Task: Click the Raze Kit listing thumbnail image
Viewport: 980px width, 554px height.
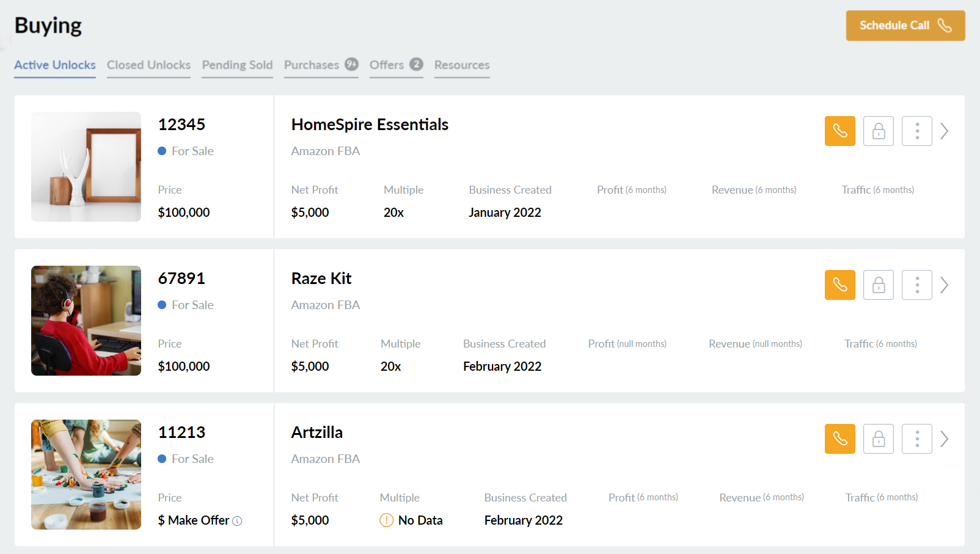Action: click(86, 321)
